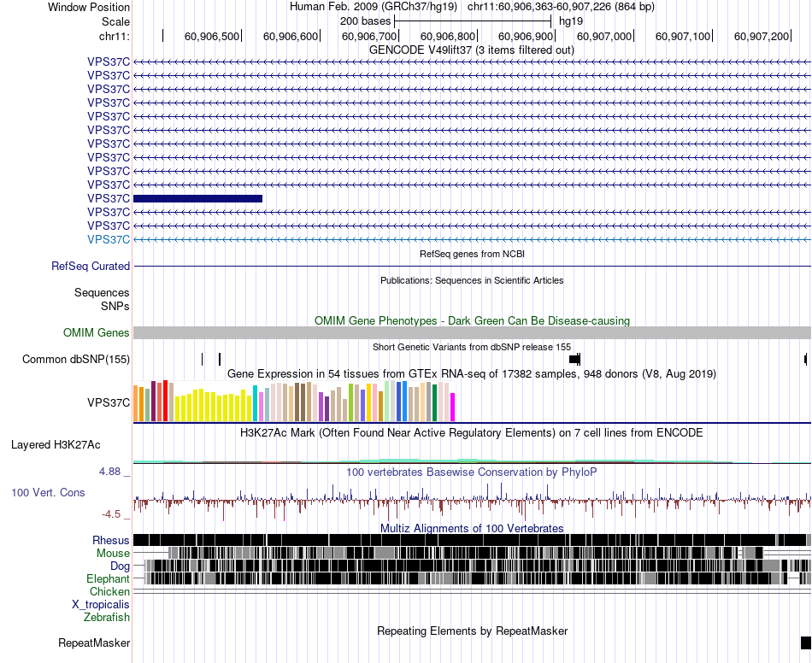
Task: Click the Dog species label
Action: (121, 566)
